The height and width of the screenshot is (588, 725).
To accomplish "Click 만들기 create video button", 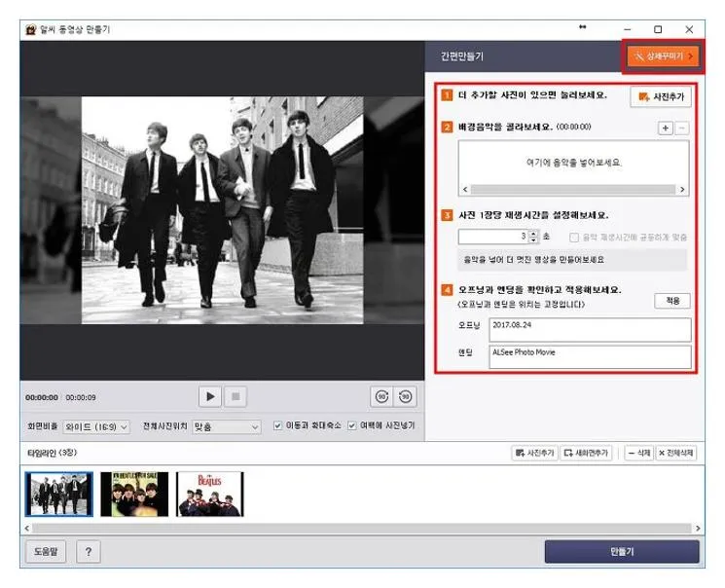I will [622, 551].
